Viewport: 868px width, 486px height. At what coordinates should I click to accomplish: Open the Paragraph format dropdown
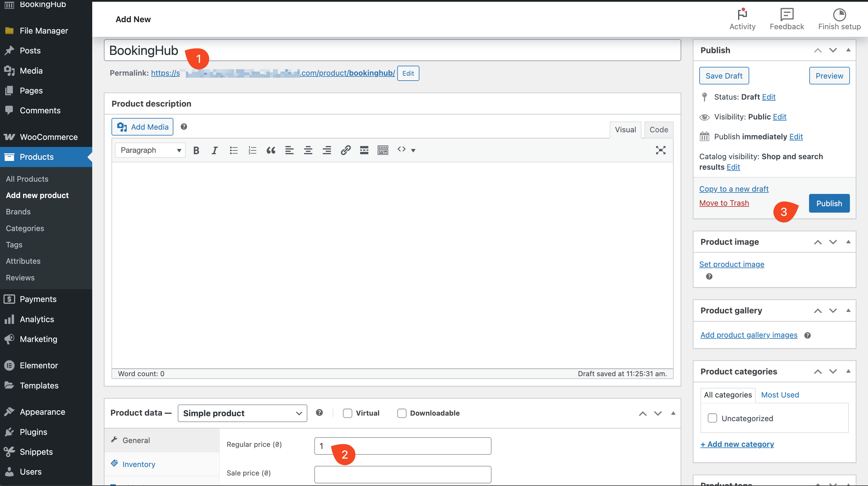150,150
